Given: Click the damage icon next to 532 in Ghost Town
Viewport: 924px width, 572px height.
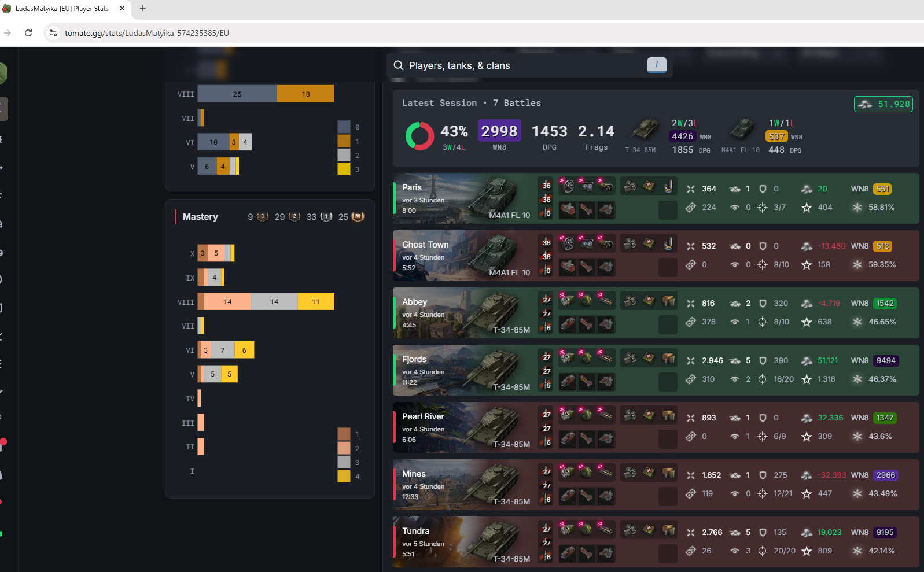Looking at the screenshot, I should (691, 246).
